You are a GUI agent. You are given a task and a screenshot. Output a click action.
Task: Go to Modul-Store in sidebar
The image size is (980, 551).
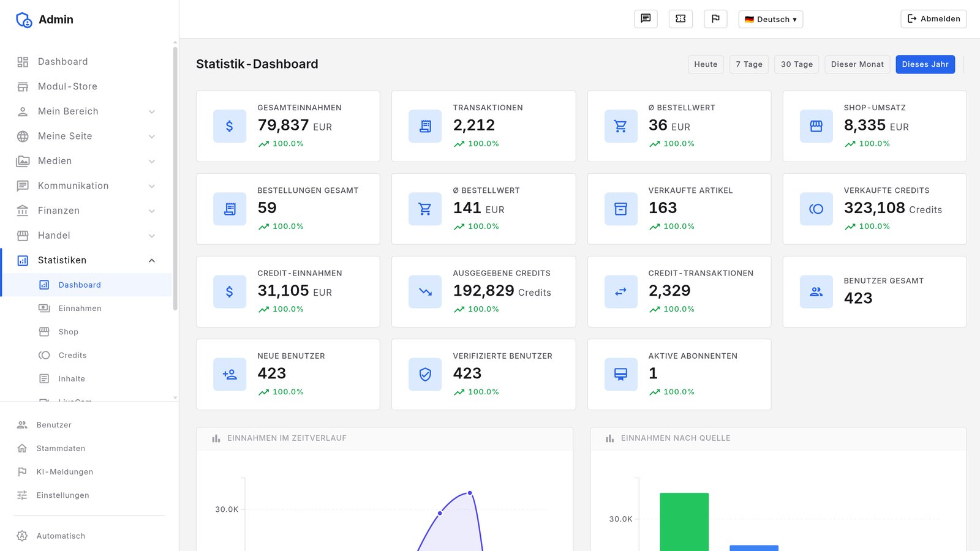pyautogui.click(x=86, y=86)
